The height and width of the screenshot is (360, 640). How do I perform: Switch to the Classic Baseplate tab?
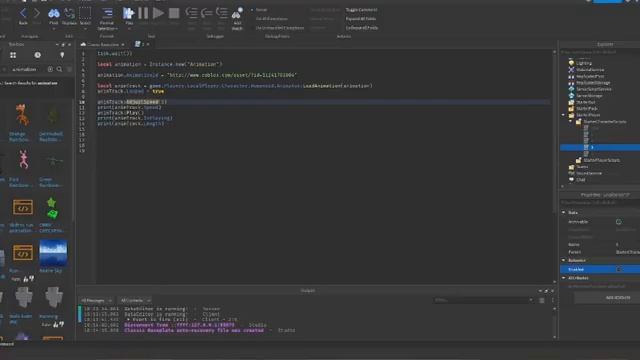103,44
